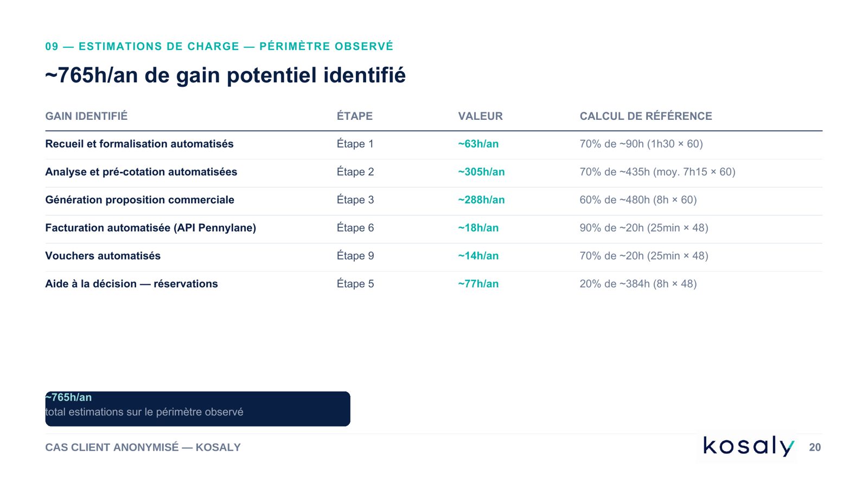Click the dark ~765h/an total summary box
The width and height of the screenshot is (868, 488).
pos(197,409)
